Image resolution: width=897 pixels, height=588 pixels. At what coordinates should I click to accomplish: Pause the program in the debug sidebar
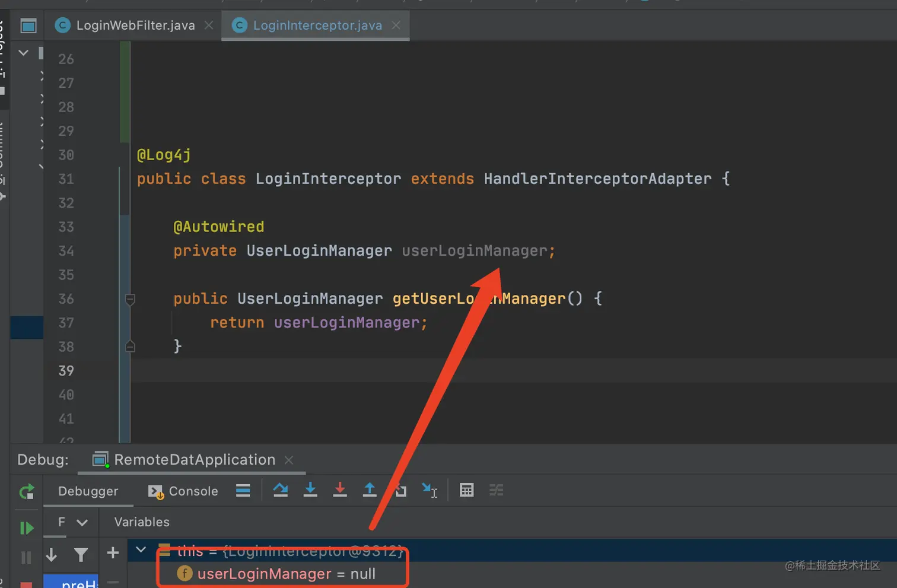(26, 558)
